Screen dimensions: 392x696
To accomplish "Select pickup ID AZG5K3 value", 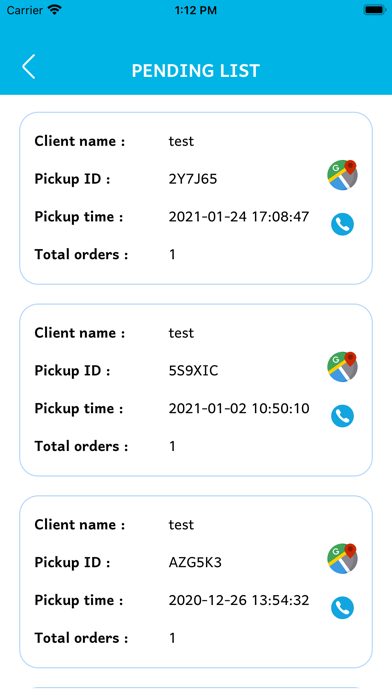I will click(195, 562).
